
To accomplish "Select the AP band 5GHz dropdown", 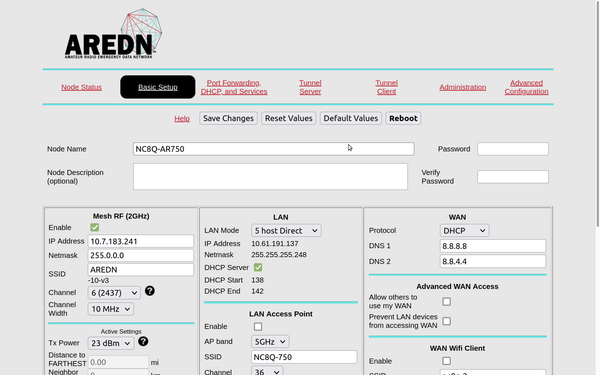I will coord(270,341).
